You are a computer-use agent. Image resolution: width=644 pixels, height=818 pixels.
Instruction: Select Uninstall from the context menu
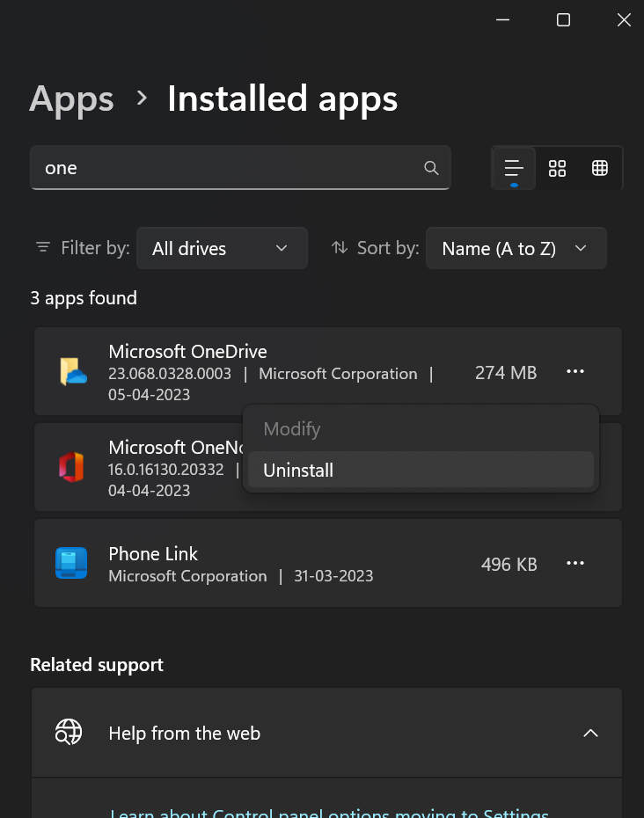298,471
